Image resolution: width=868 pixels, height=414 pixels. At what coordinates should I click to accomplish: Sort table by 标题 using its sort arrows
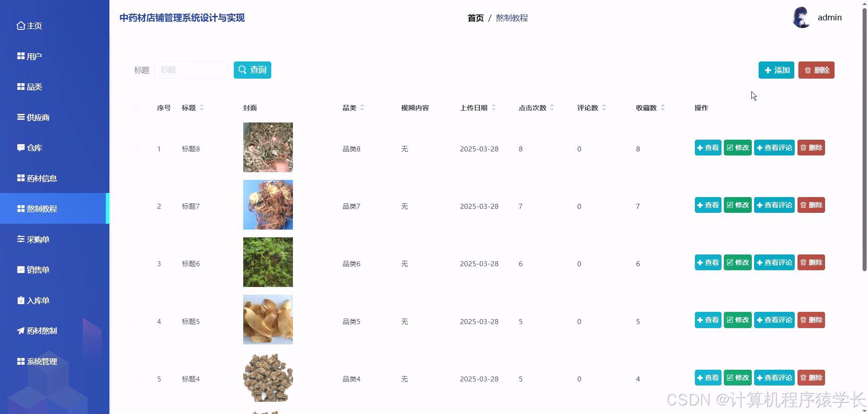[x=202, y=108]
